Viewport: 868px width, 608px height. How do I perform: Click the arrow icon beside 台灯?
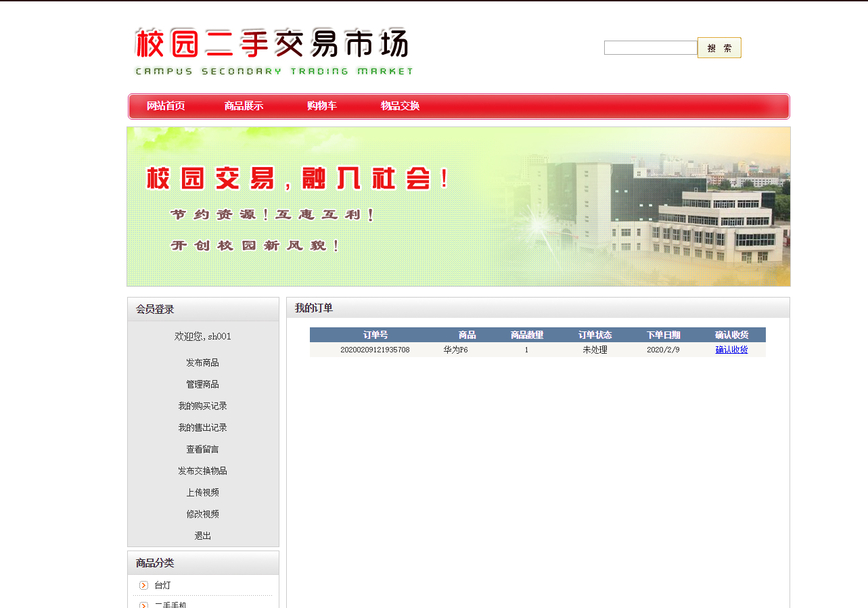click(143, 585)
